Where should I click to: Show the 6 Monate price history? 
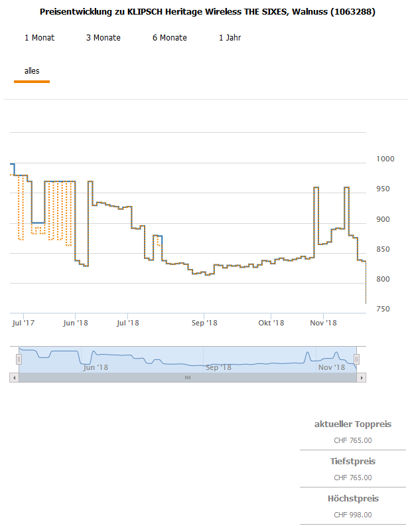tap(170, 38)
